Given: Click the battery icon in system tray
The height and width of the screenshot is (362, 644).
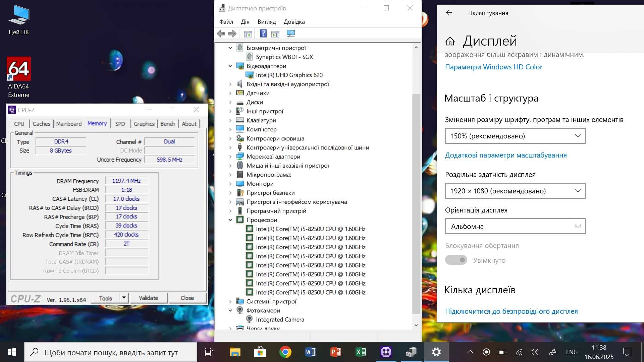Looking at the screenshot, I should click(x=502, y=352).
